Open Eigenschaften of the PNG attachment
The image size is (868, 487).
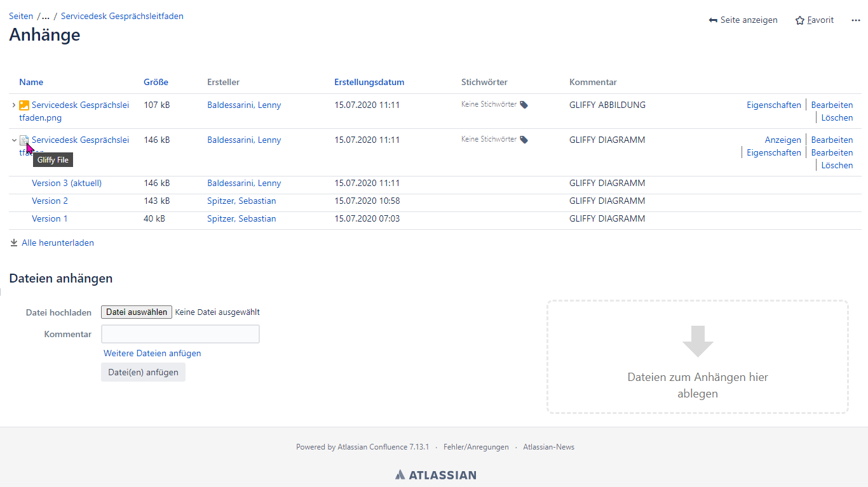(774, 105)
